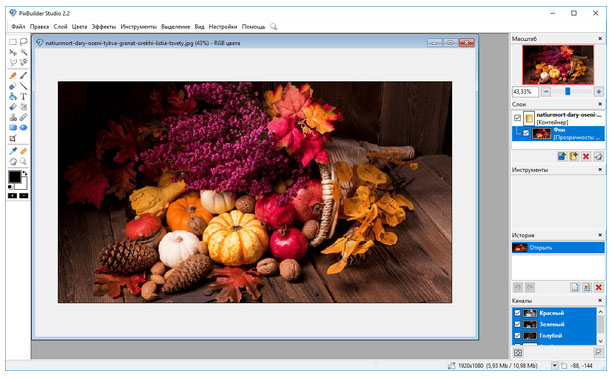612x378 pixels.
Task: Add new empty layer in Слои panel
Action: [574, 157]
